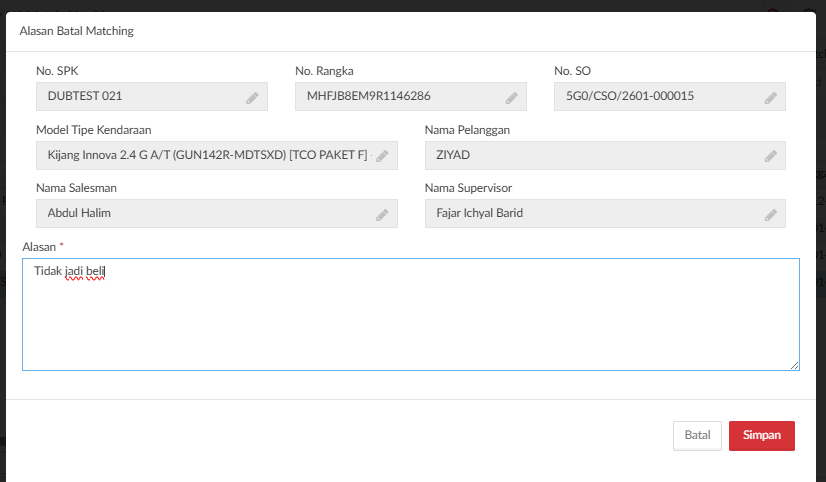Click the pencil icon in No. SPK field

[253, 98]
